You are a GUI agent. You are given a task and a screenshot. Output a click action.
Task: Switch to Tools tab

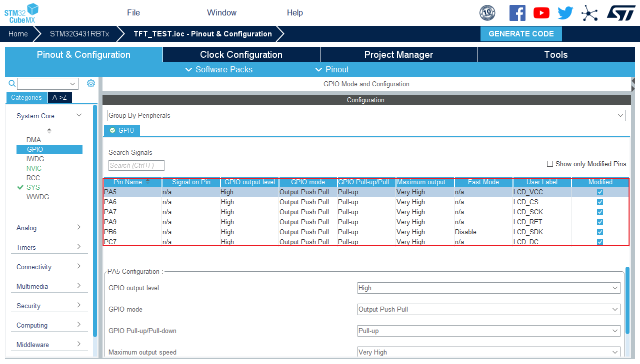(556, 54)
